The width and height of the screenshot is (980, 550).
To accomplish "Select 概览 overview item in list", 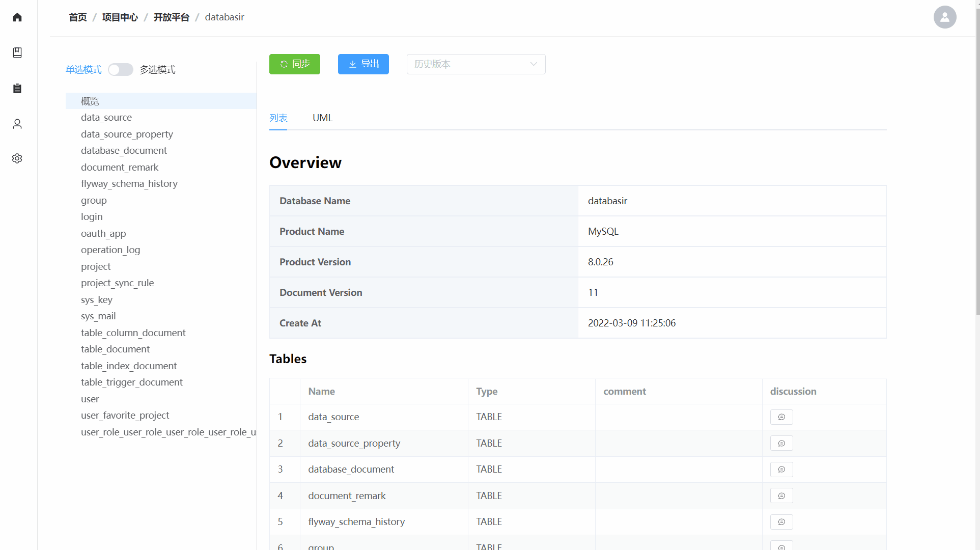I will (x=90, y=101).
